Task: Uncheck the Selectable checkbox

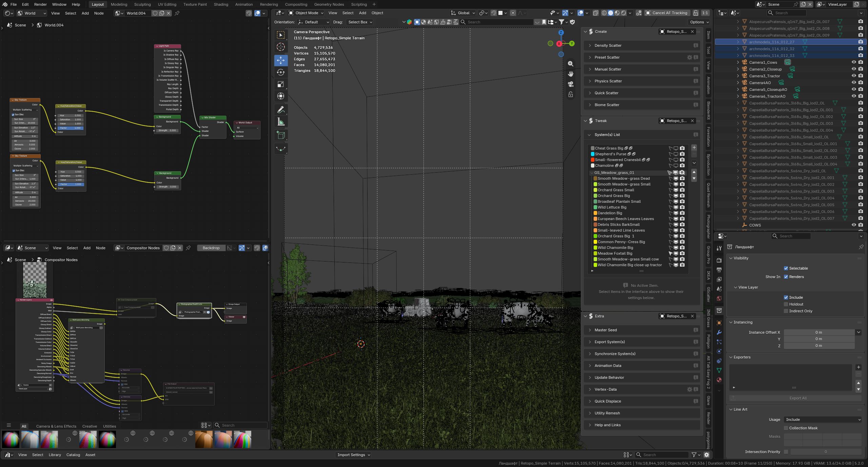Action: pos(786,268)
